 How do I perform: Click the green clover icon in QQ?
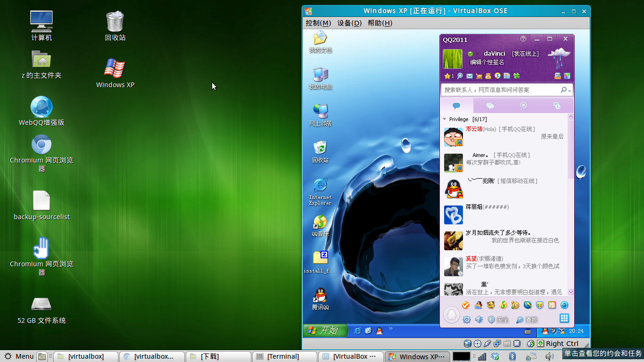[517, 76]
